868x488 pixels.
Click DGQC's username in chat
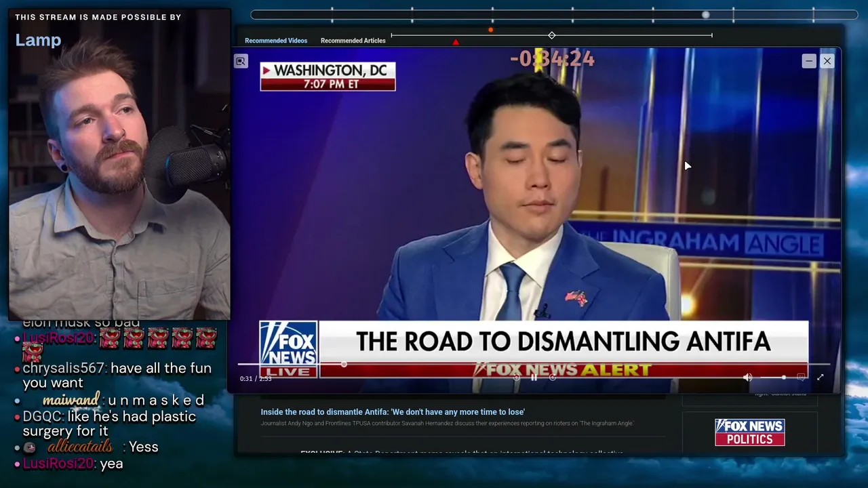coord(43,417)
